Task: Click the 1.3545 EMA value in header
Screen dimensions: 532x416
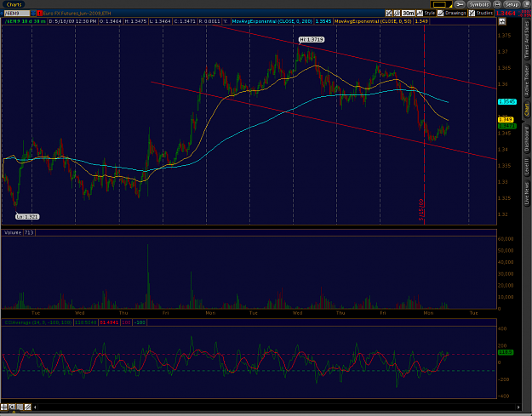Action: (323, 21)
